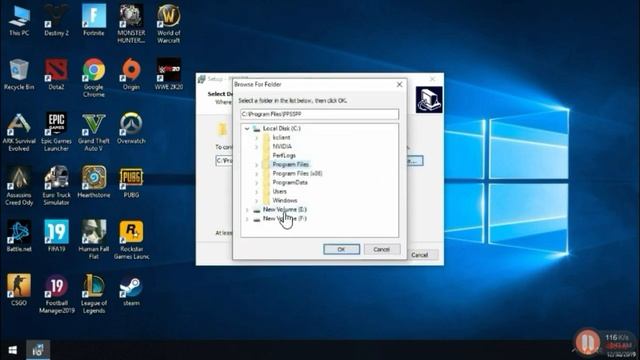The image size is (640, 360).
Task: Select Local Disk (C:) in tree
Action: 282,129
